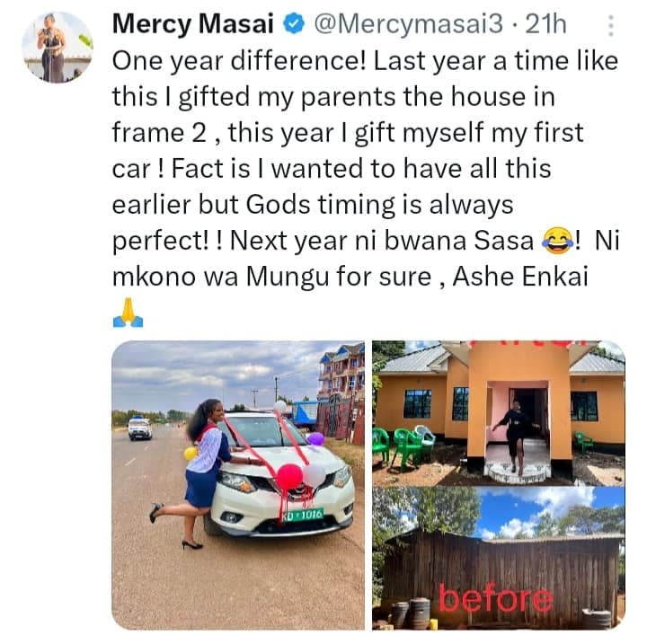Click the @Mercymasai3 handle
Image resolution: width=647 pixels, height=644 pixels.
[x=383, y=24]
